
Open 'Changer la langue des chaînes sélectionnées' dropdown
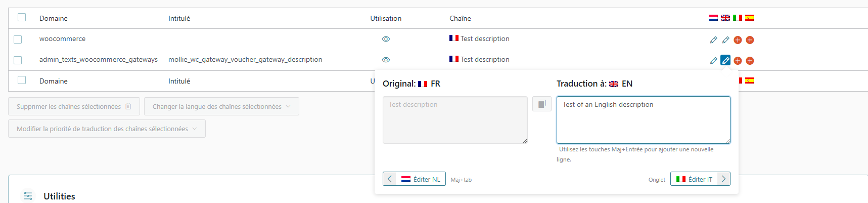click(221, 106)
